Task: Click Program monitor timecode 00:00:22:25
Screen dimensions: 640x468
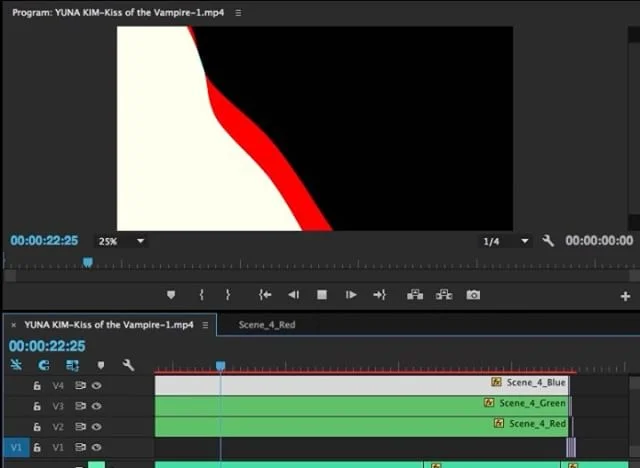Action: coord(44,241)
